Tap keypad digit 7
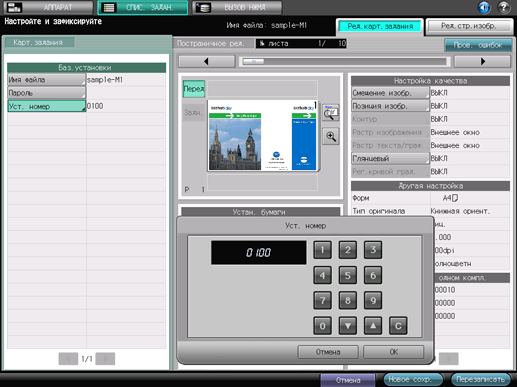This screenshot has height=387, width=517. pos(322,300)
